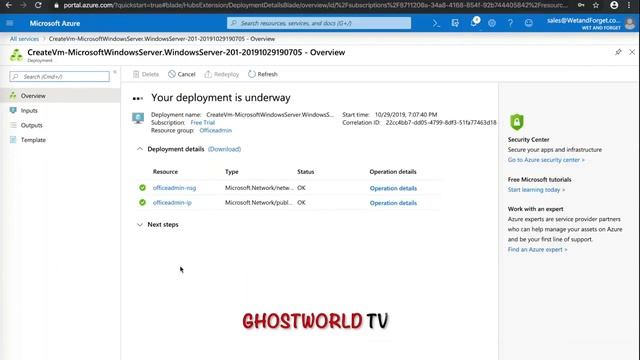Click the Security Center shield icon

coord(517,122)
